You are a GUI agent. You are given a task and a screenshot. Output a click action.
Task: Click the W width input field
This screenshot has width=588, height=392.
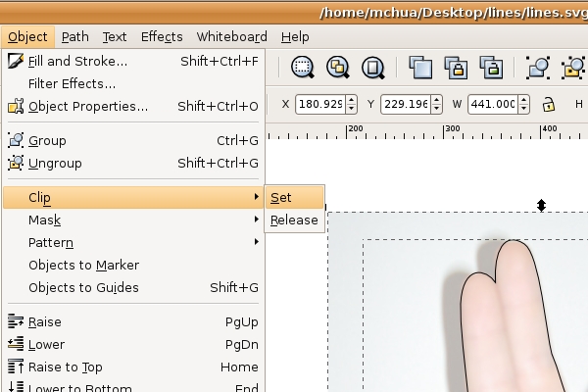(494, 104)
